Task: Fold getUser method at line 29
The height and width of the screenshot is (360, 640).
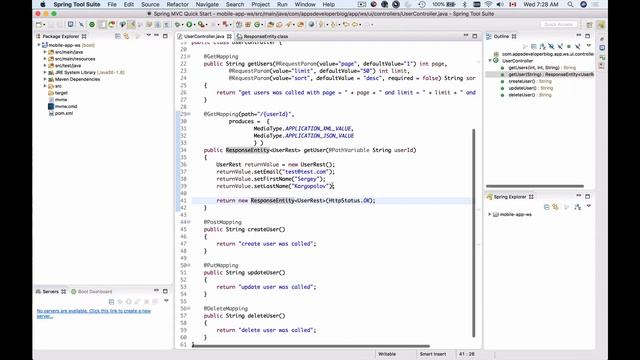Action: (x=189, y=114)
